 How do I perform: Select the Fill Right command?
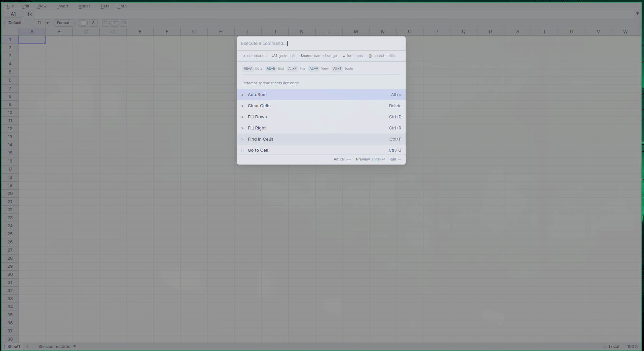click(321, 128)
